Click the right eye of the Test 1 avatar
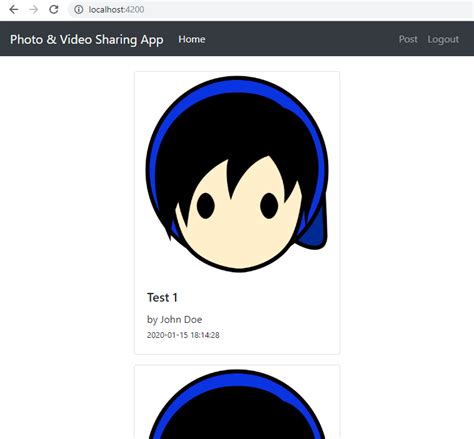This screenshot has height=439, width=474. 269,206
